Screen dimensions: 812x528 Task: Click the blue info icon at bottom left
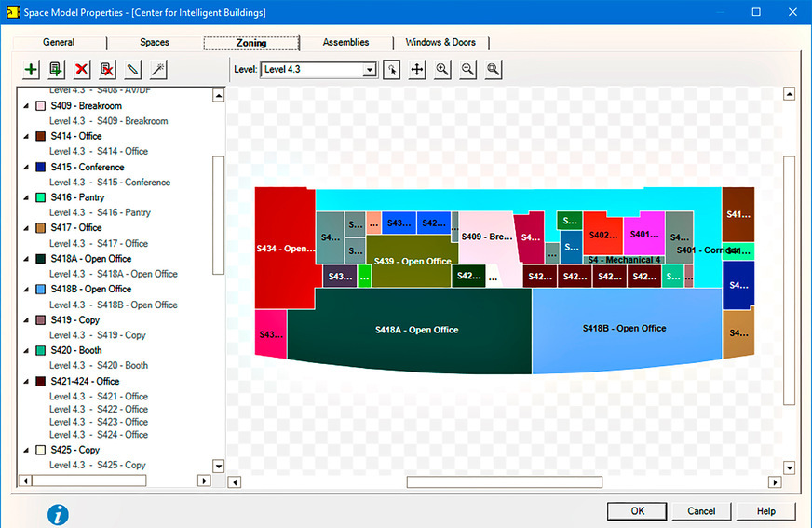click(59, 513)
